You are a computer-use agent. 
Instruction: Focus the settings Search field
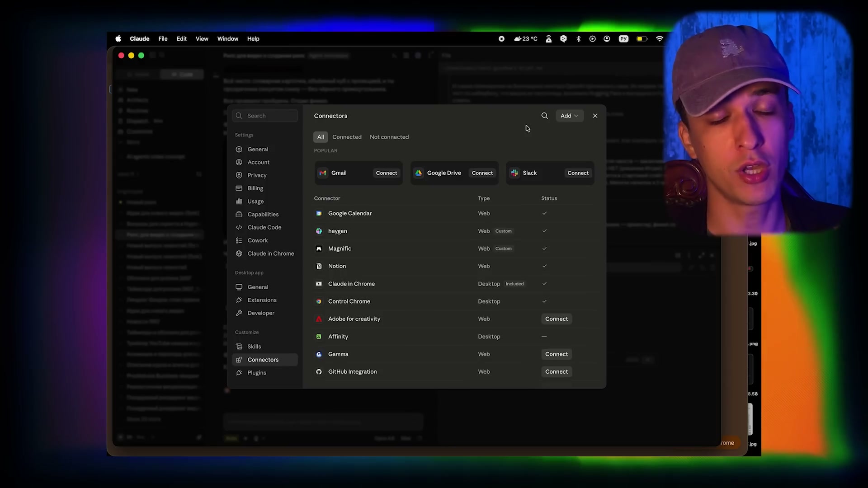(265, 116)
